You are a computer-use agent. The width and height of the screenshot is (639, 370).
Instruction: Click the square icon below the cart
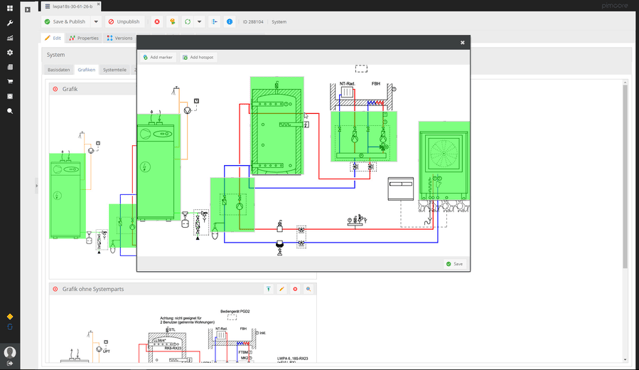coord(10,96)
